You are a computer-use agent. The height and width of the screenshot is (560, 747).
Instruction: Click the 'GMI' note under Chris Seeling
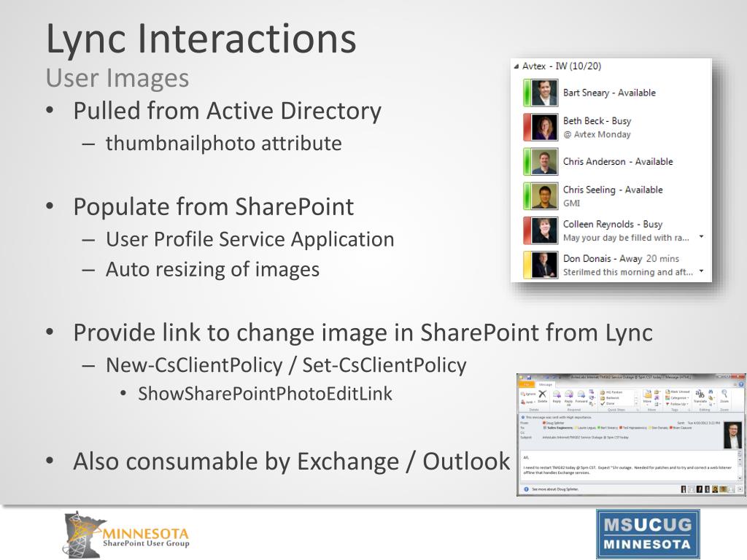click(x=571, y=203)
